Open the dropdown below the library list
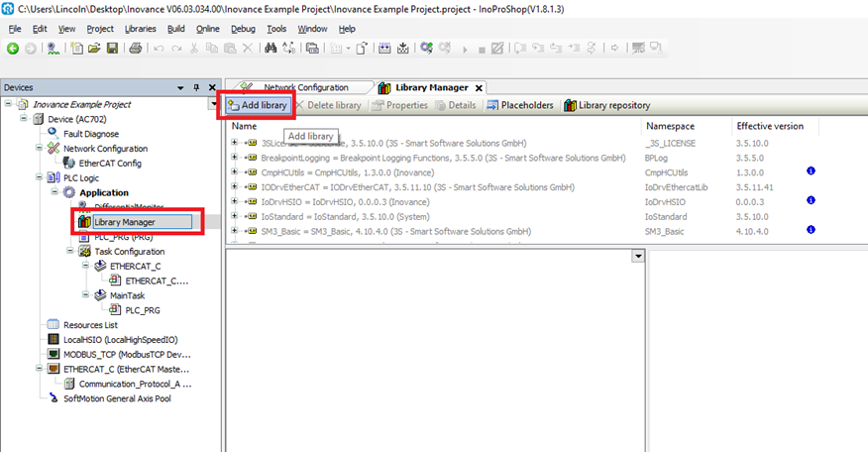868x452 pixels. point(639,257)
